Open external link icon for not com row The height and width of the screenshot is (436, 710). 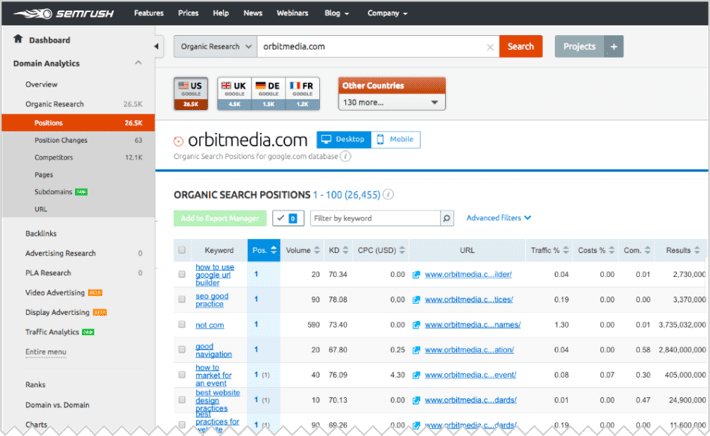(x=416, y=325)
